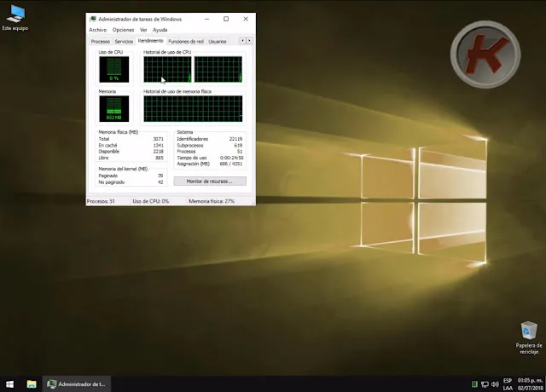546x392 pixels.
Task: Click the Sistema group label
Action: point(184,132)
